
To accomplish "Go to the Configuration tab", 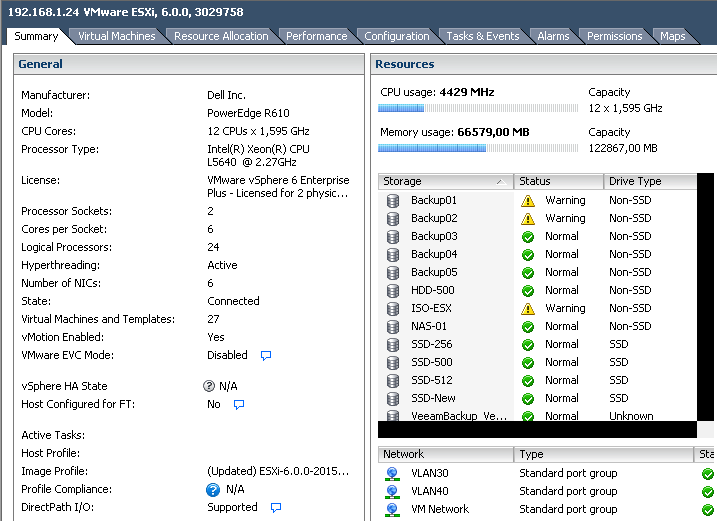I will pos(397,36).
